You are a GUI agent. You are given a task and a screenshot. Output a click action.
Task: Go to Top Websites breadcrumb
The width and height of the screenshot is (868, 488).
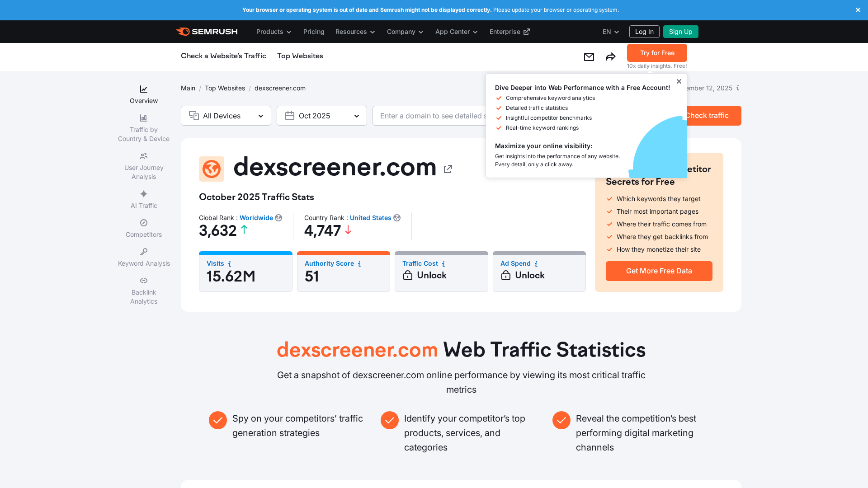(225, 88)
